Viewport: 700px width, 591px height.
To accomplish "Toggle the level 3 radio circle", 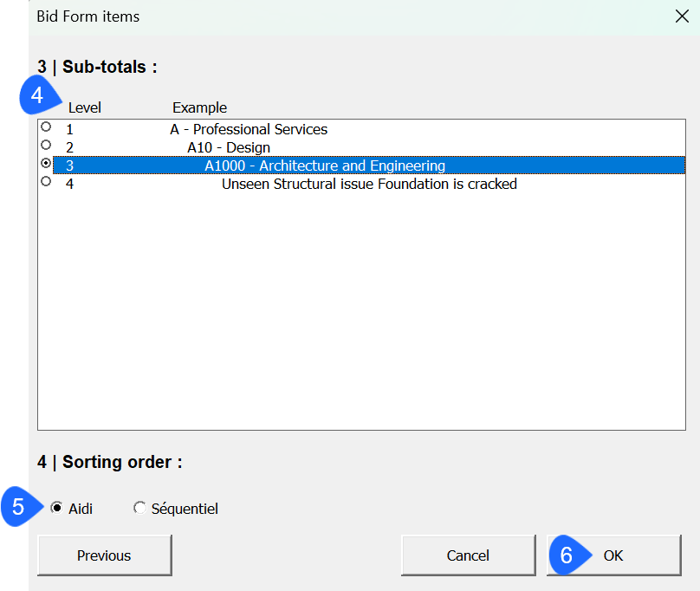I will (46, 164).
